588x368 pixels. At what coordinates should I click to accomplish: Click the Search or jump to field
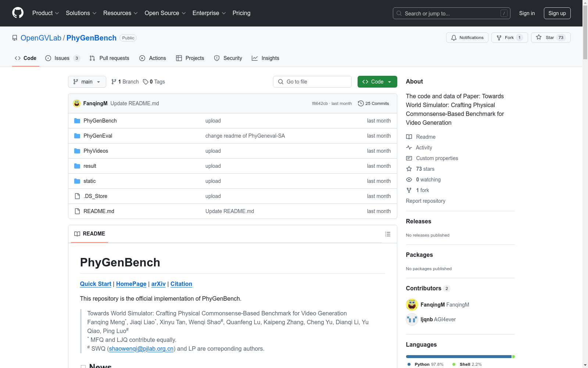[452, 13]
